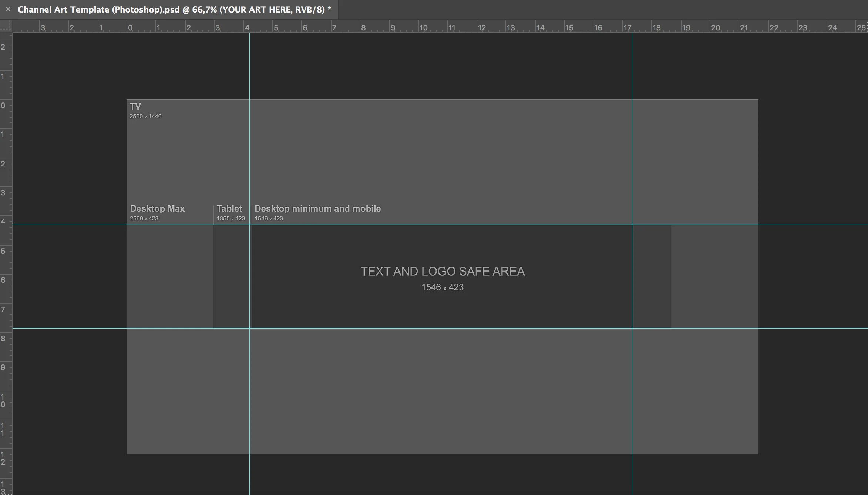Screen dimensions: 868x495
Task: Click the Tablet 1855x423 zone label
Action: 229,212
